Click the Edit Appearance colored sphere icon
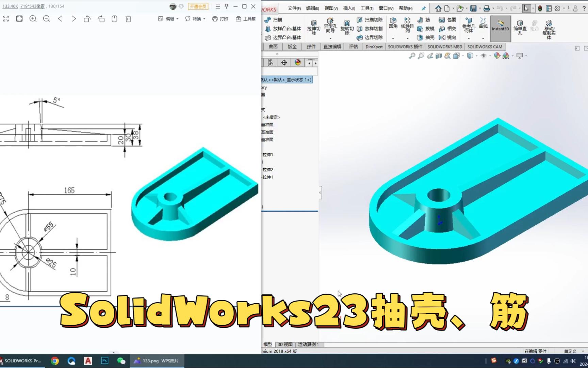588x368 pixels. point(496,56)
